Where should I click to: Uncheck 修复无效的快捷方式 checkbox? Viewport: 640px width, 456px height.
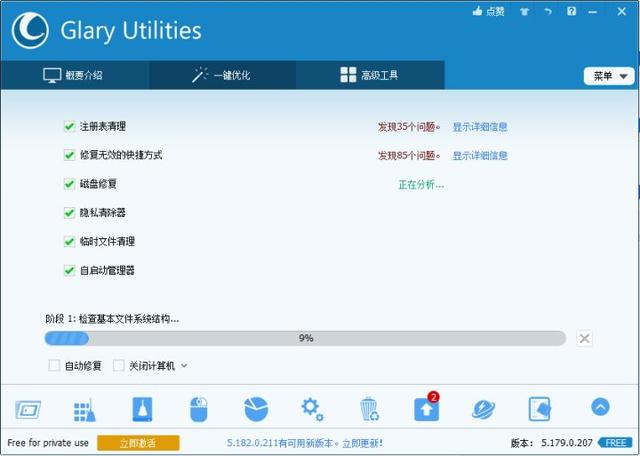69,155
